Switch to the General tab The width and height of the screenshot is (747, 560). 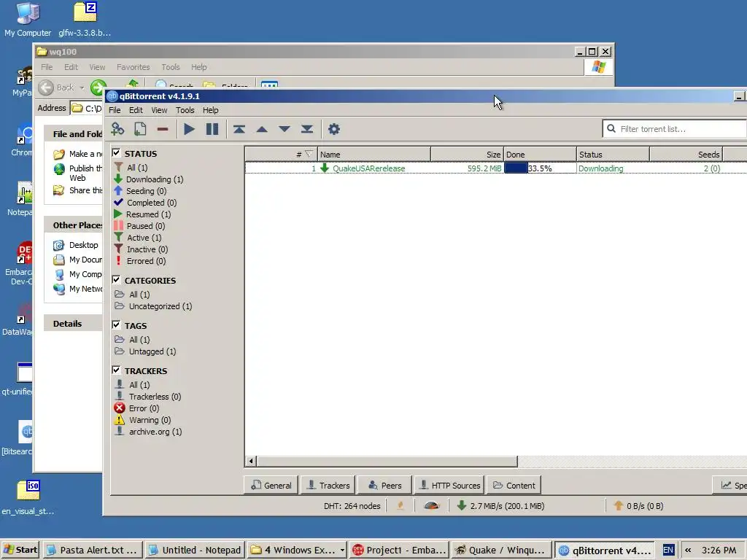point(271,485)
